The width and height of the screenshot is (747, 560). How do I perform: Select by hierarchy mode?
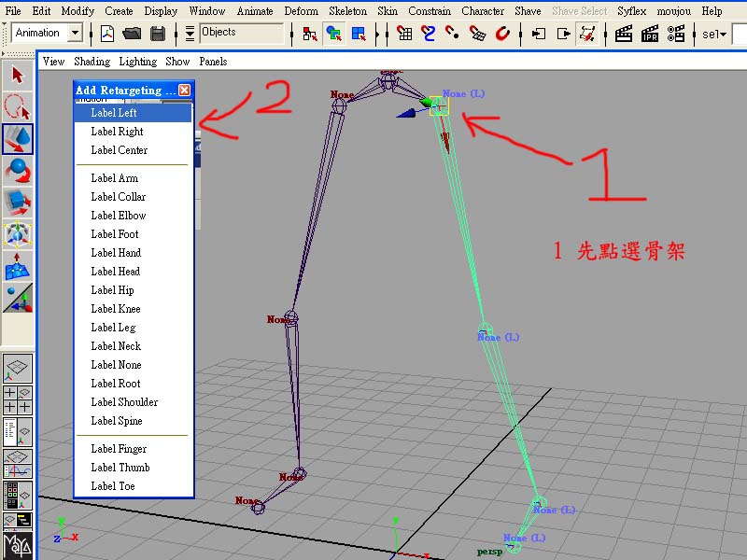[x=310, y=34]
